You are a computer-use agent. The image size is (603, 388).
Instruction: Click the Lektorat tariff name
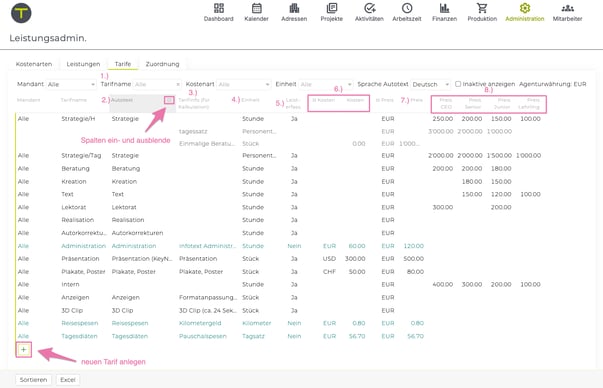tap(74, 207)
